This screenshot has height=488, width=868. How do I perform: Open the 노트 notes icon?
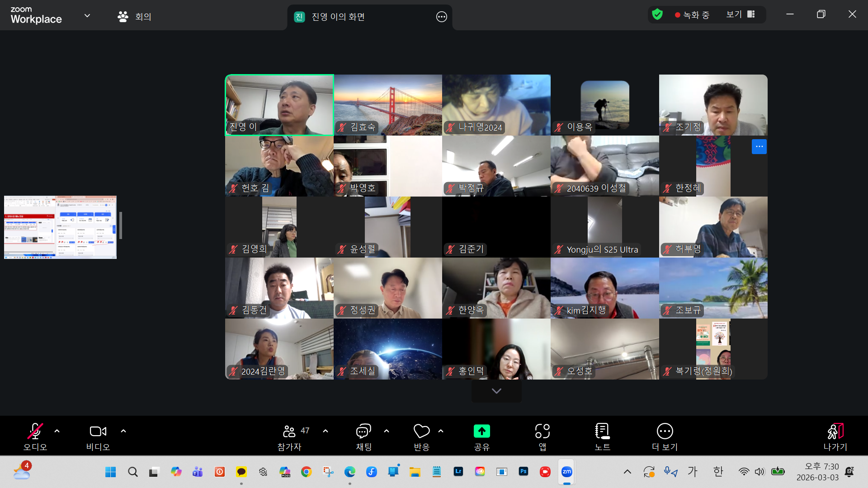pyautogui.click(x=602, y=432)
